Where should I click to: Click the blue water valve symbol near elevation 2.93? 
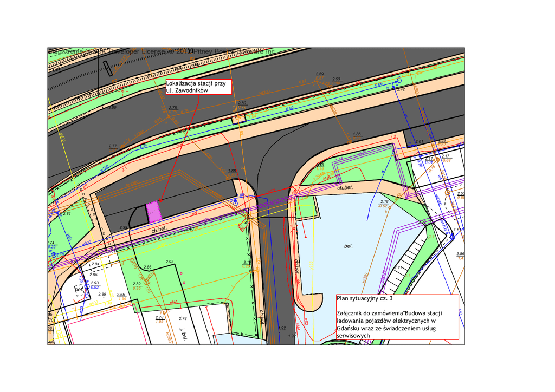coord(86,287)
